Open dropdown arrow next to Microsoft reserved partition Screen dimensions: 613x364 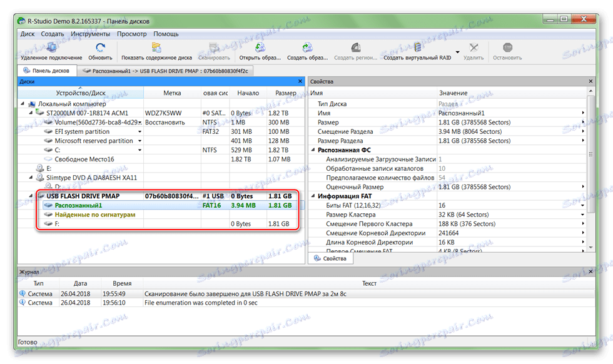(139, 141)
